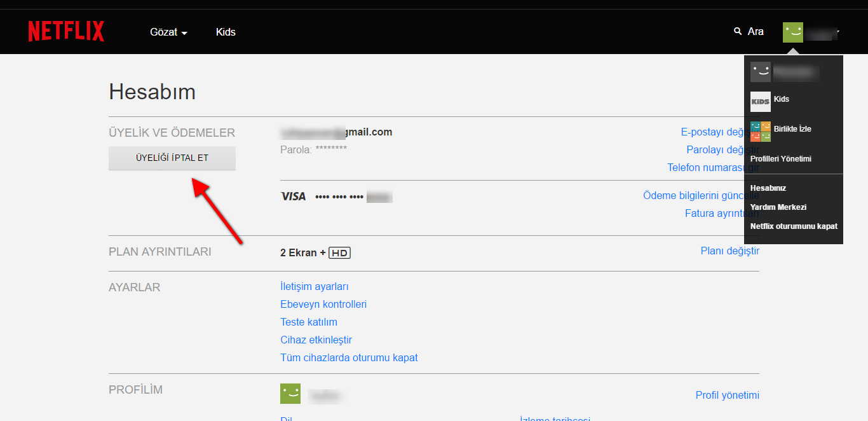Click the Netflix logo
868x421 pixels.
tap(66, 31)
